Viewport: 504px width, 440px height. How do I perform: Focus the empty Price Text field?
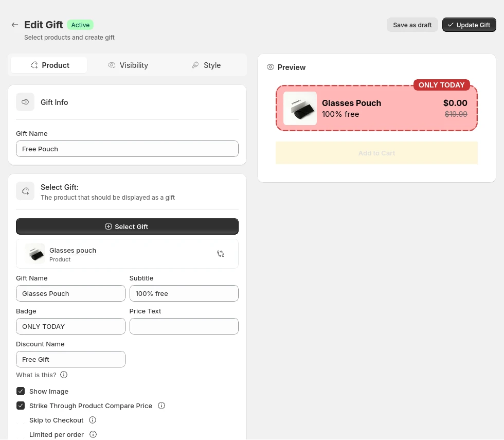point(184,326)
